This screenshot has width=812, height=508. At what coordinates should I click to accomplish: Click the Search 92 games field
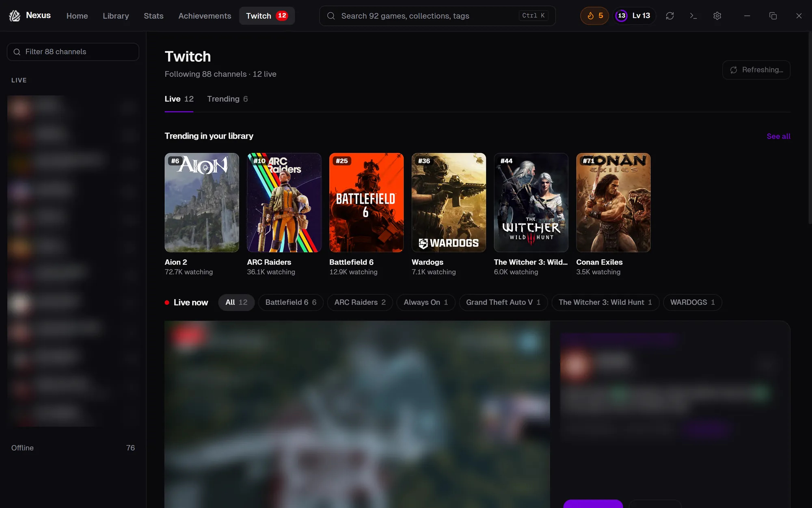point(437,16)
